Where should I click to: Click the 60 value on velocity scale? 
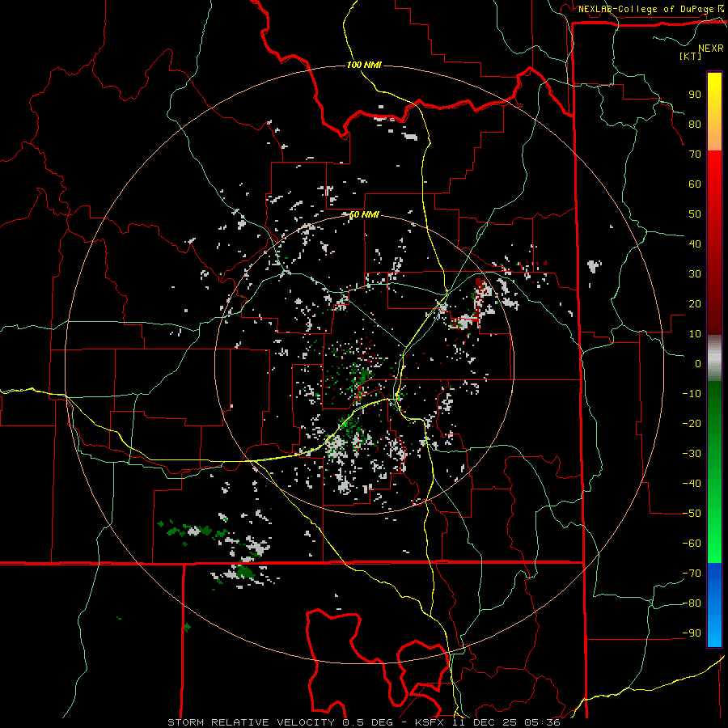coord(695,184)
